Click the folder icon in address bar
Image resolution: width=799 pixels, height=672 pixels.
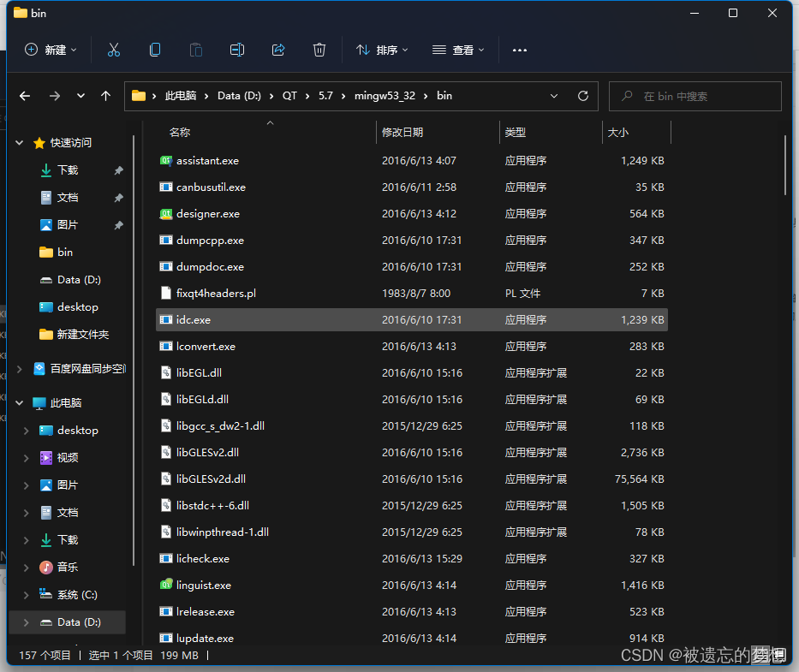139,96
